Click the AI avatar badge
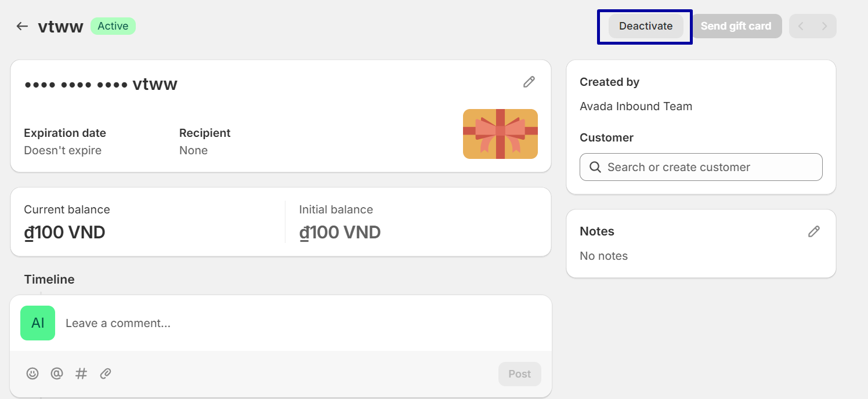This screenshot has height=399, width=868. [x=38, y=323]
